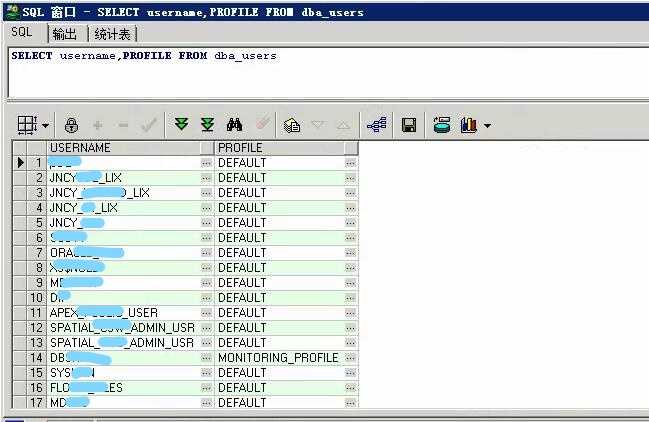Fetch last page green arrows icon
The image size is (649, 422).
tap(207, 125)
